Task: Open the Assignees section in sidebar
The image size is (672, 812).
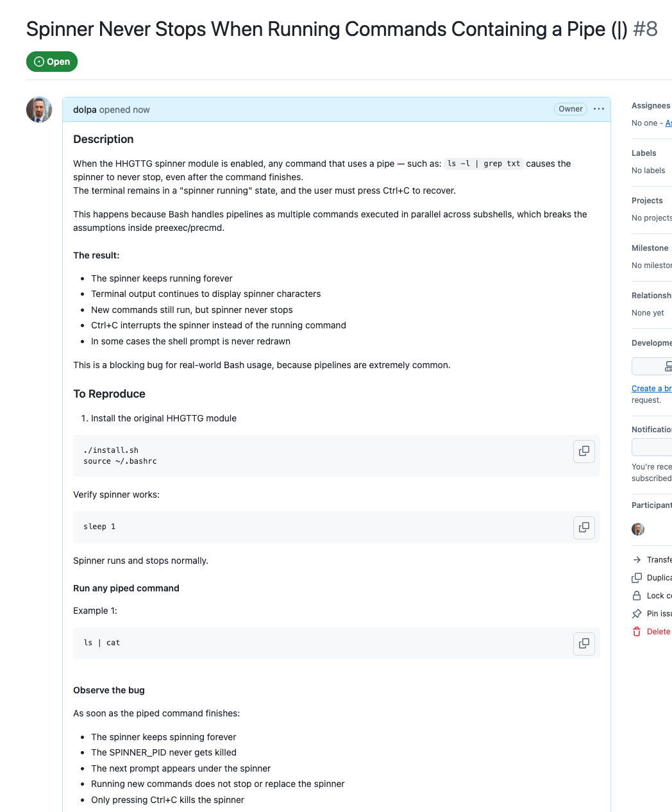Action: (x=650, y=106)
